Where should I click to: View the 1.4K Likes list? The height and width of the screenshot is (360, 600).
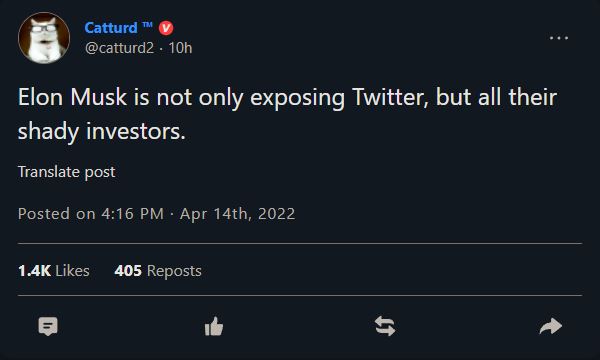point(54,271)
